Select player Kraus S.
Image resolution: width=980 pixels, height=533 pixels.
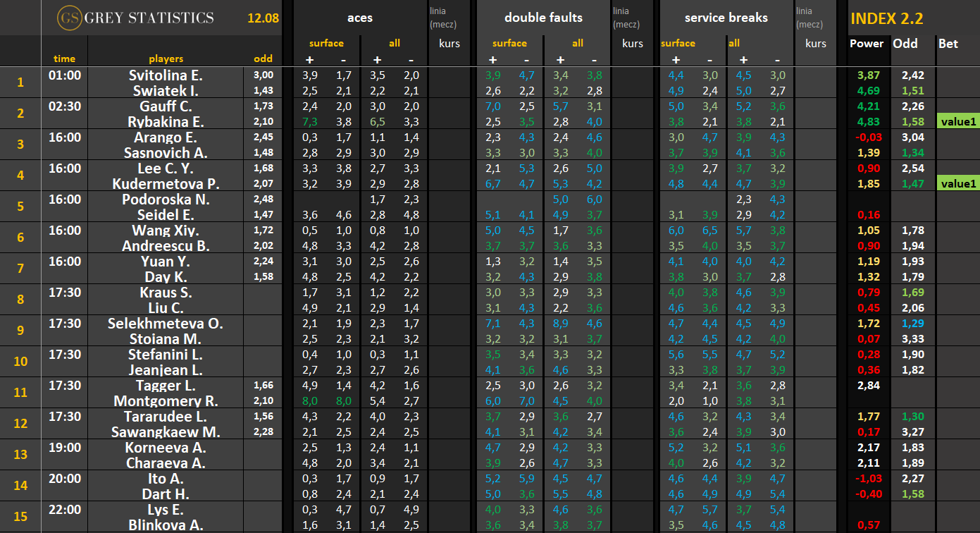coord(166,292)
